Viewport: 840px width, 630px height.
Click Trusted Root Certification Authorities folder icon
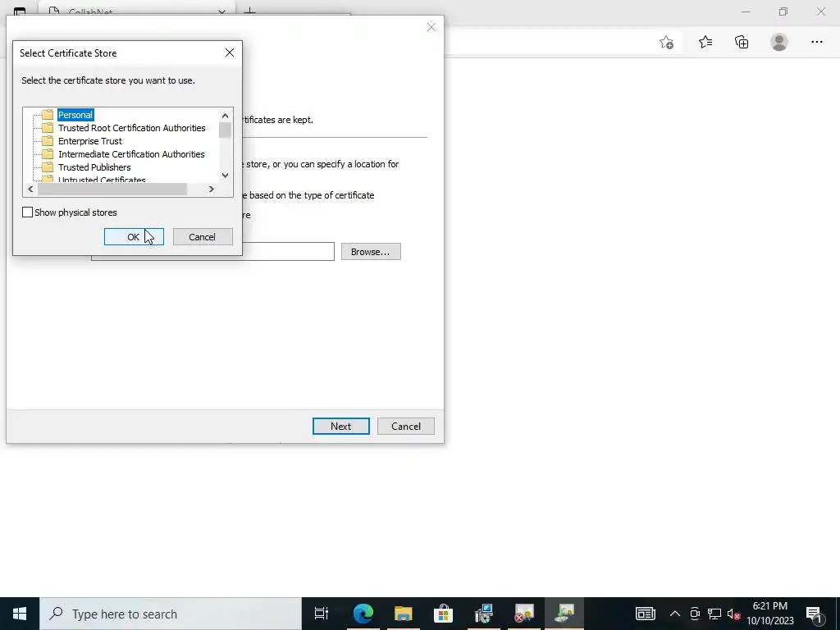[x=48, y=128]
